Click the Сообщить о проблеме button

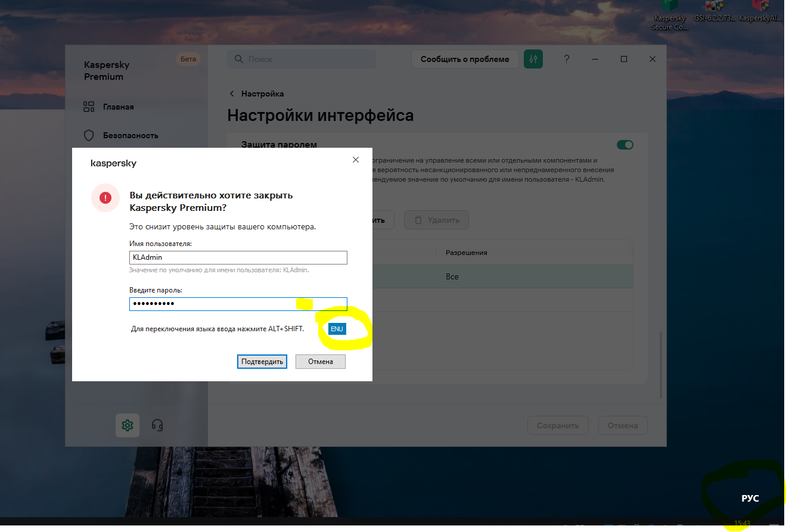coord(465,59)
